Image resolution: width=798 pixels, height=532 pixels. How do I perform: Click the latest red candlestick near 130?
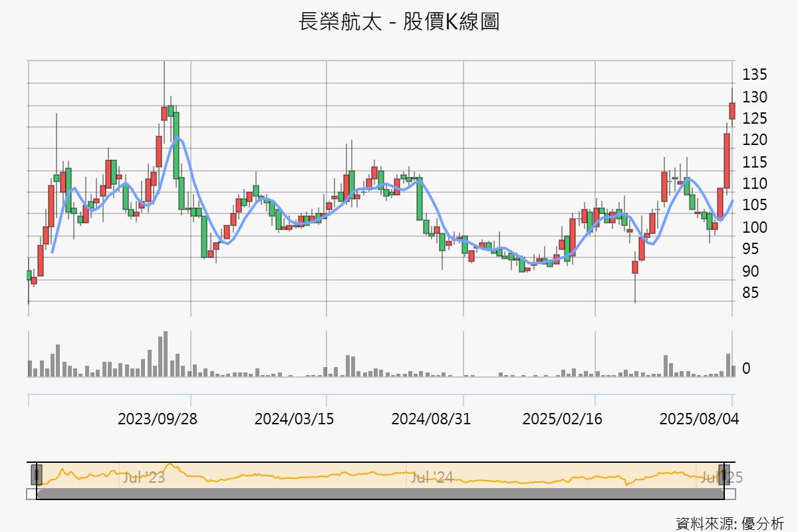[x=732, y=111]
